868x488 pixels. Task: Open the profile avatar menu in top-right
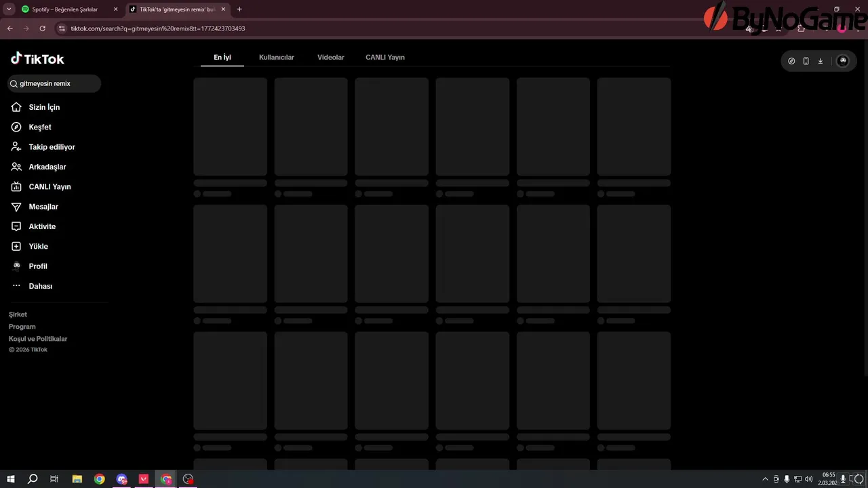(x=843, y=61)
